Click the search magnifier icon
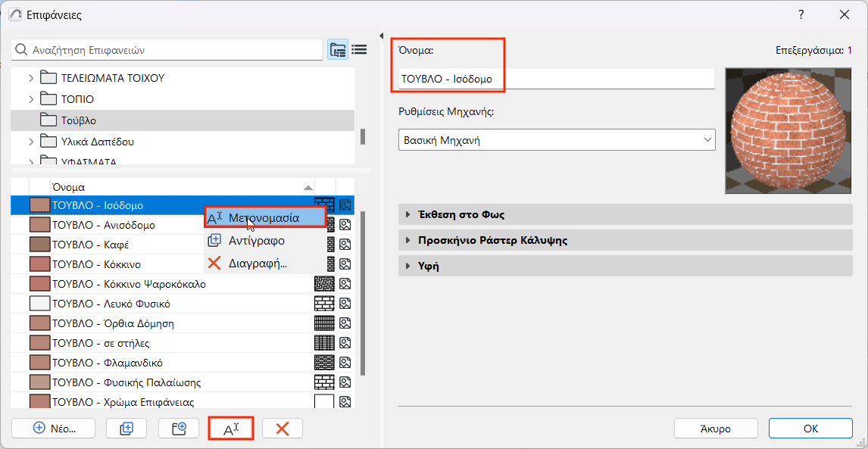 (x=21, y=49)
